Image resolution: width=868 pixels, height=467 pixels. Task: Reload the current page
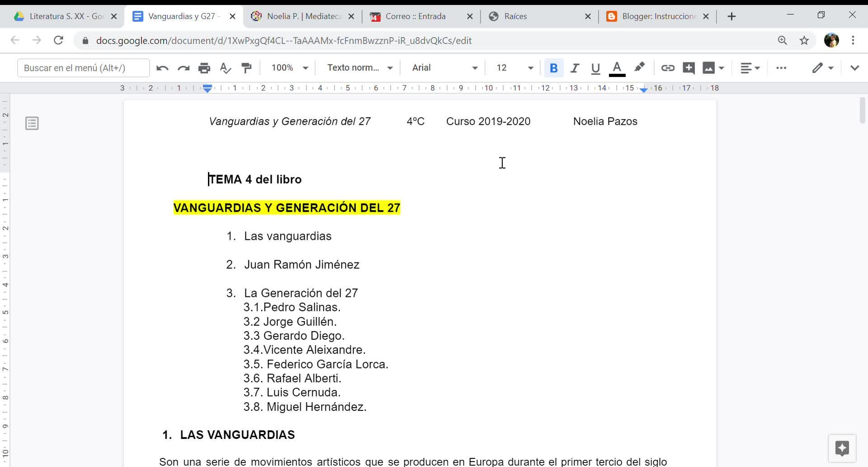tap(58, 40)
